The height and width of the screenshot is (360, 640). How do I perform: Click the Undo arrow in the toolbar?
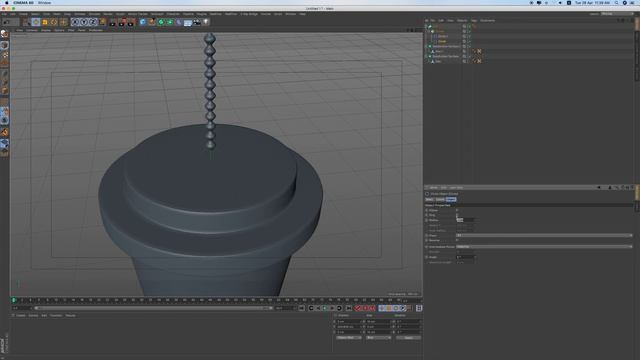(x=6, y=22)
